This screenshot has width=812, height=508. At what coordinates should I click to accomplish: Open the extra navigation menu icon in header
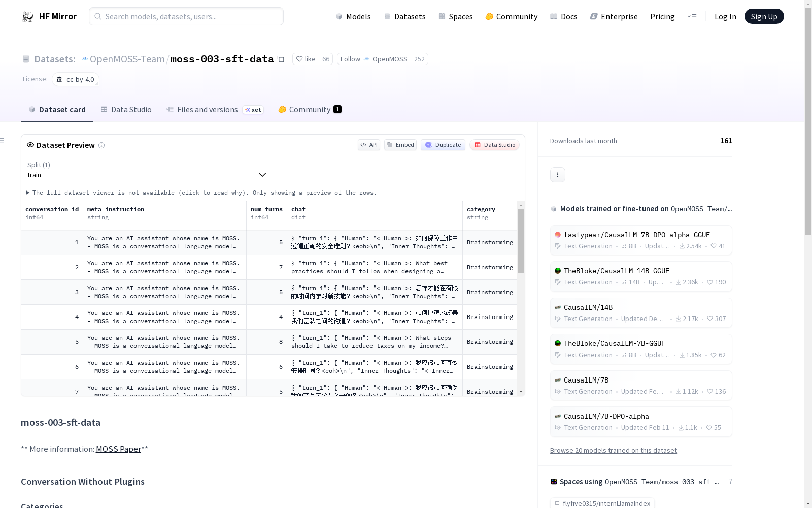[x=692, y=16]
